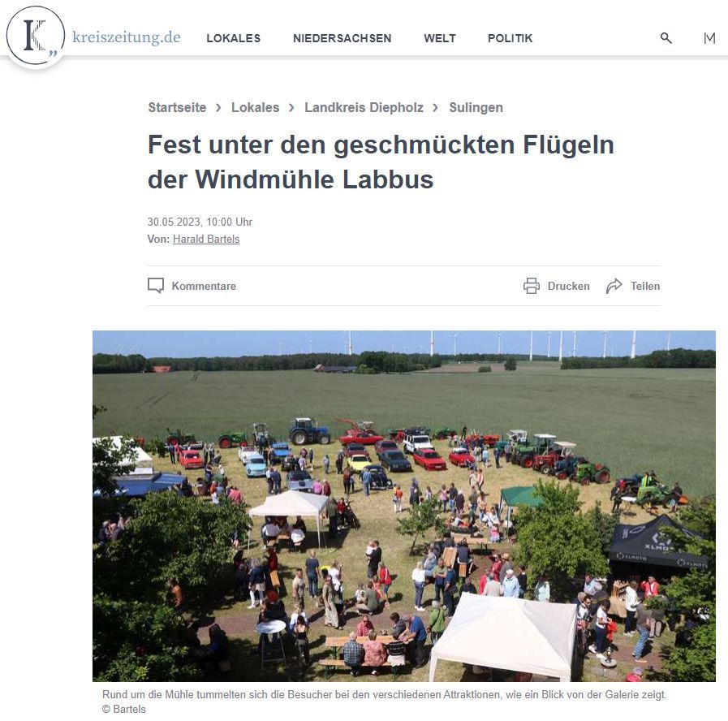The width and height of the screenshot is (728, 721).
Task: Click the share arrow icon beside Teilen
Action: pyautogui.click(x=614, y=286)
